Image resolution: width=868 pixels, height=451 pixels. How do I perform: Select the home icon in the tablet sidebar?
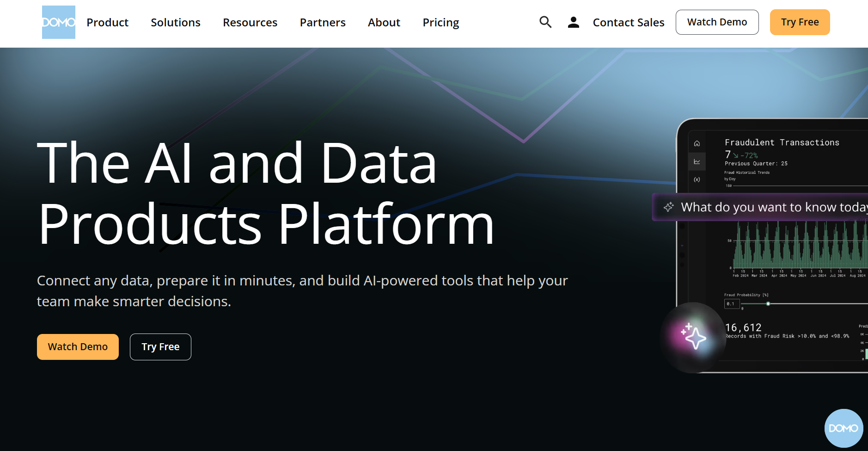(697, 143)
